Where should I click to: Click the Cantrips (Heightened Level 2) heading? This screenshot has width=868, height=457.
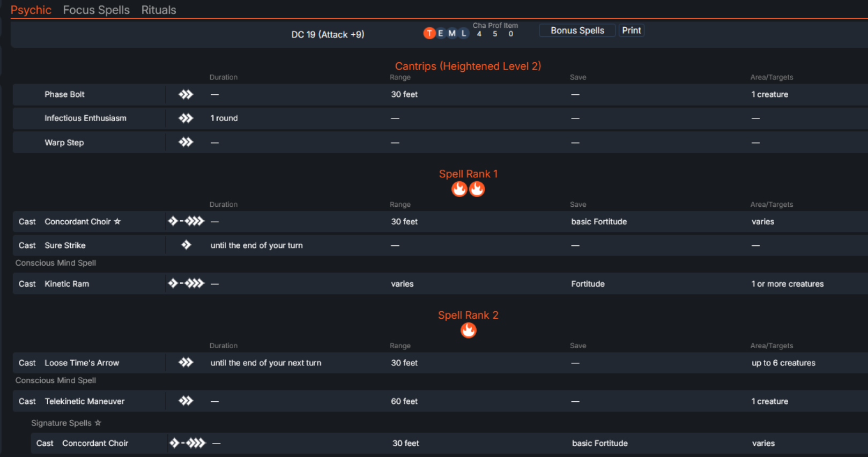[468, 66]
